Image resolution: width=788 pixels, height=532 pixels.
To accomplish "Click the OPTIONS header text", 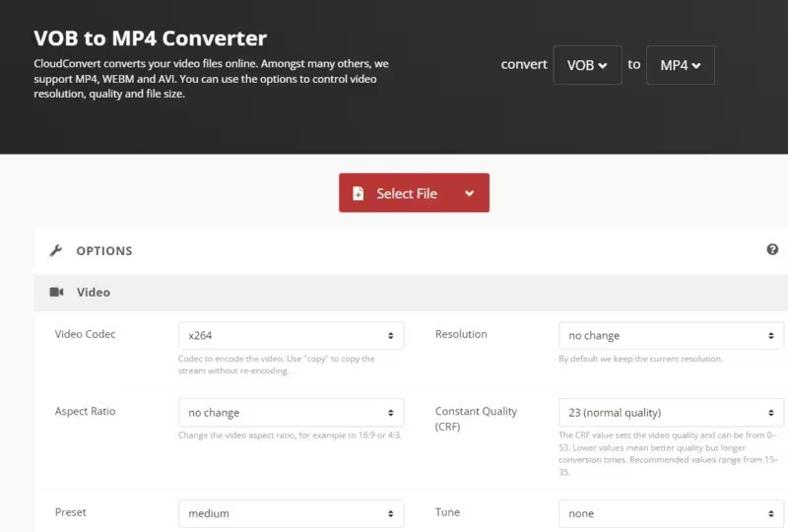I will (104, 251).
